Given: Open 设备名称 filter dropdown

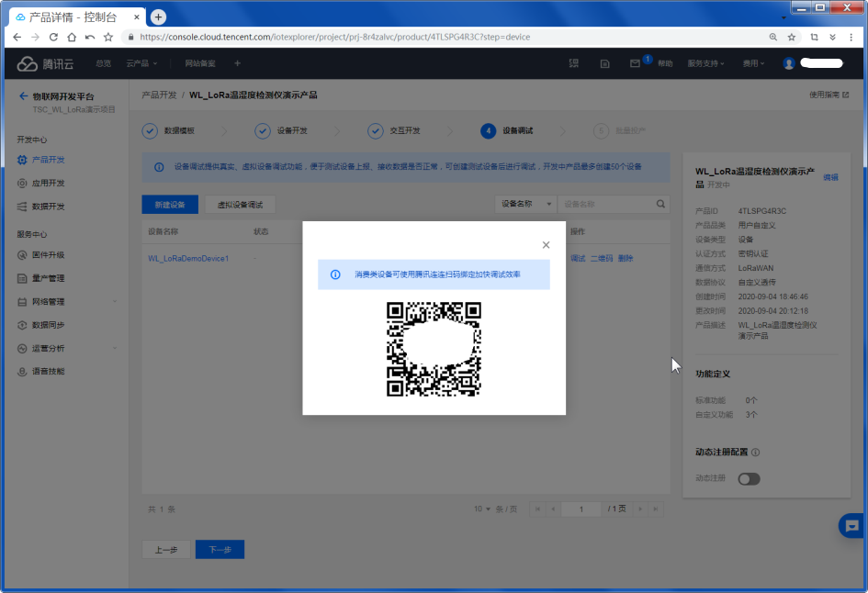Looking at the screenshot, I should coord(525,204).
